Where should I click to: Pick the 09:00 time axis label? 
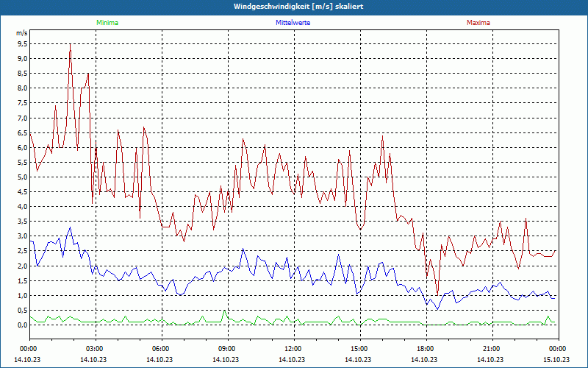click(226, 348)
